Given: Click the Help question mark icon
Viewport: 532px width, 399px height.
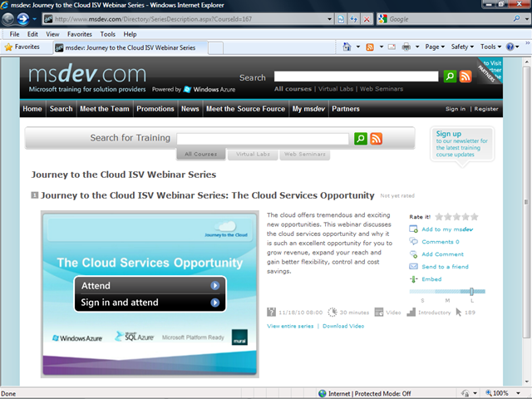Looking at the screenshot, I should (510, 47).
